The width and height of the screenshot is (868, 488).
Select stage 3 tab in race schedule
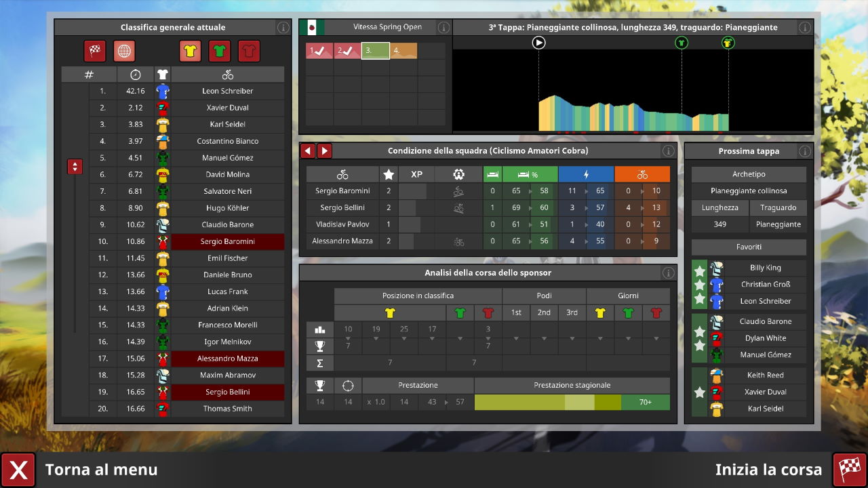(375, 51)
